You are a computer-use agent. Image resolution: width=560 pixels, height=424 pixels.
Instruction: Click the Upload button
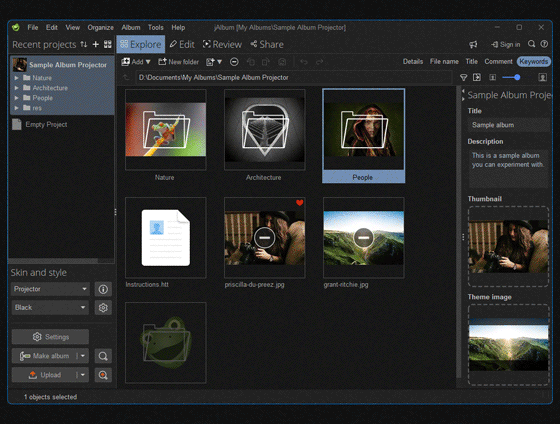[44, 375]
